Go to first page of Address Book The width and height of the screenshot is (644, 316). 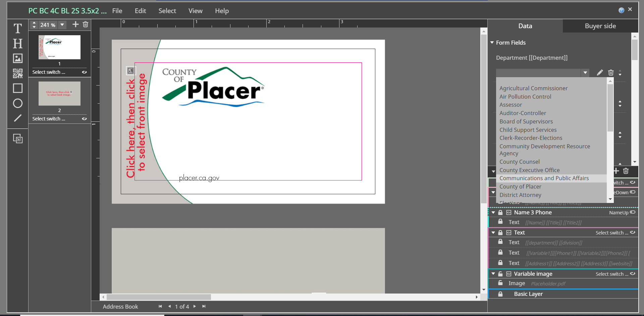click(x=160, y=306)
